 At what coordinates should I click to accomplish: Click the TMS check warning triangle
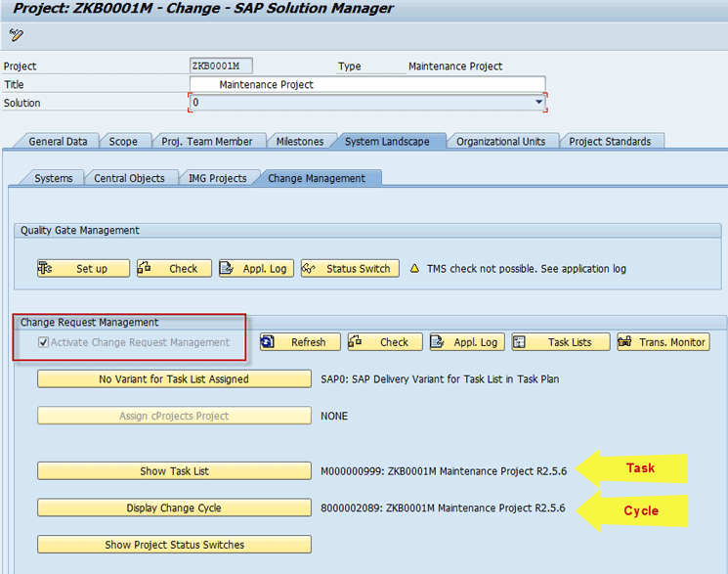pos(414,268)
